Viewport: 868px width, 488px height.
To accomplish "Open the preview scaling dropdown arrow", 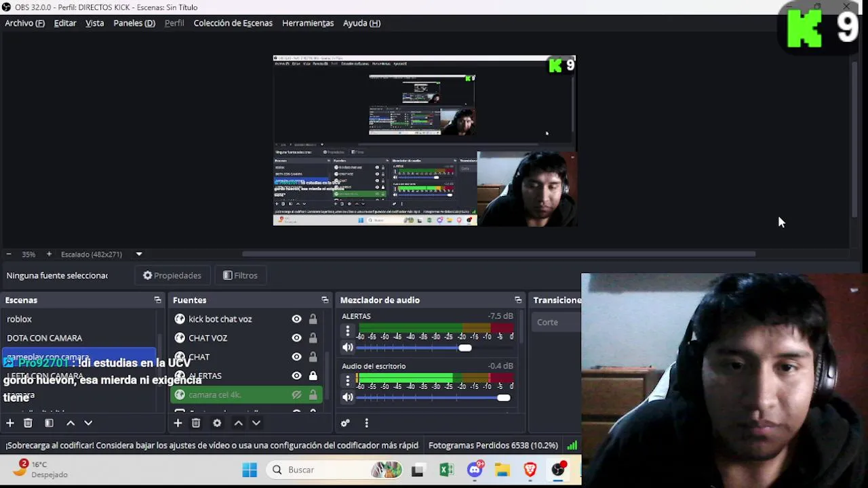I will [139, 254].
